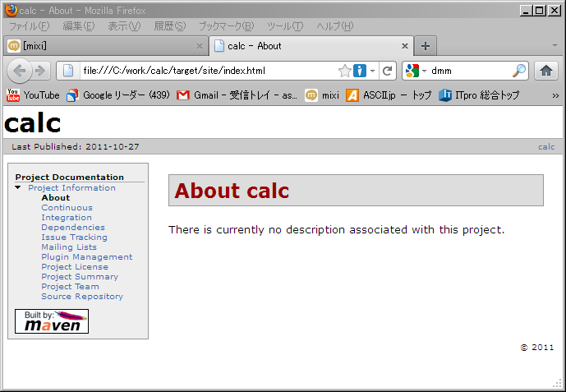This screenshot has height=392, width=566.
Task: Collapse the Project Information tree arrow
Action: tap(18, 187)
